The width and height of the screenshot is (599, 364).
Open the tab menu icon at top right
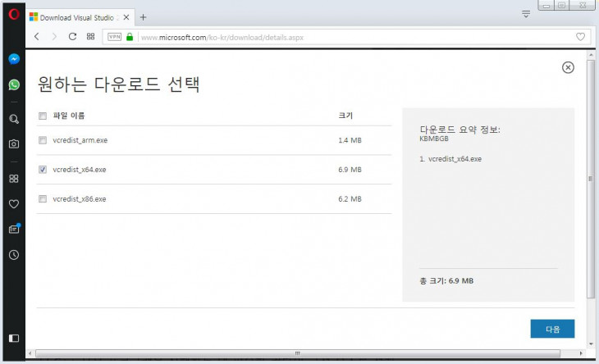tap(526, 15)
